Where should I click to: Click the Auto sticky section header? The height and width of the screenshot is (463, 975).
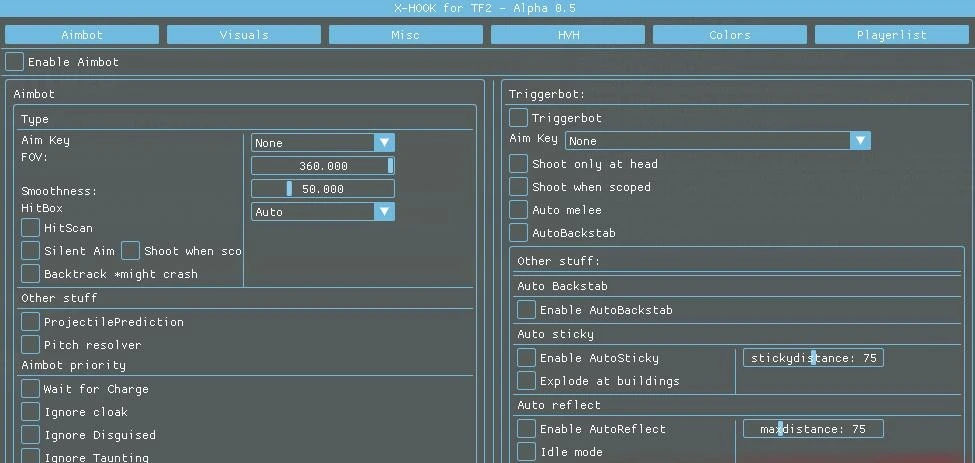555,334
